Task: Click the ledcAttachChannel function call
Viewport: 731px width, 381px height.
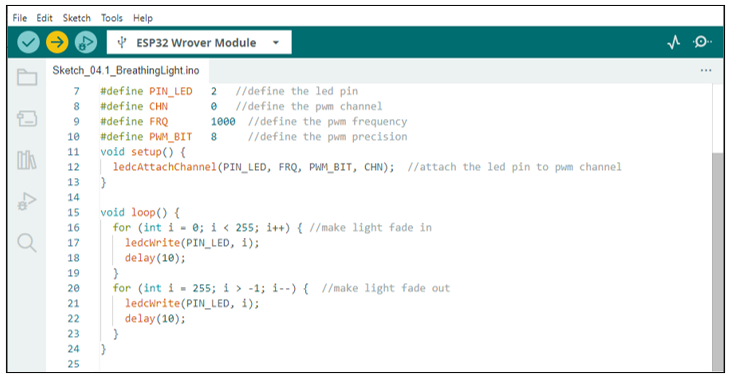Action: pos(165,167)
